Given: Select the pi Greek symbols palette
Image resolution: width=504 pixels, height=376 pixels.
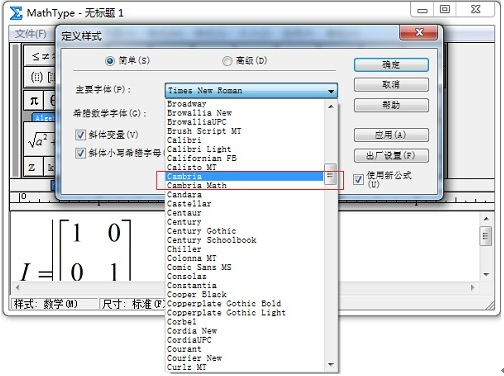Looking at the screenshot, I should [34, 100].
